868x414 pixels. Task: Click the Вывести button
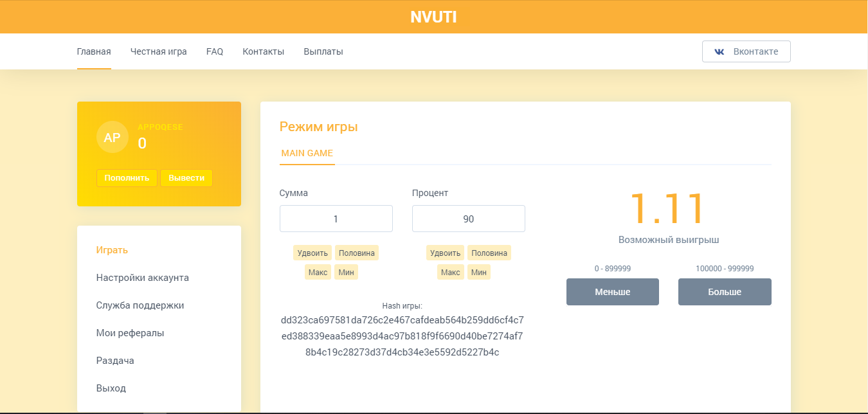186,178
